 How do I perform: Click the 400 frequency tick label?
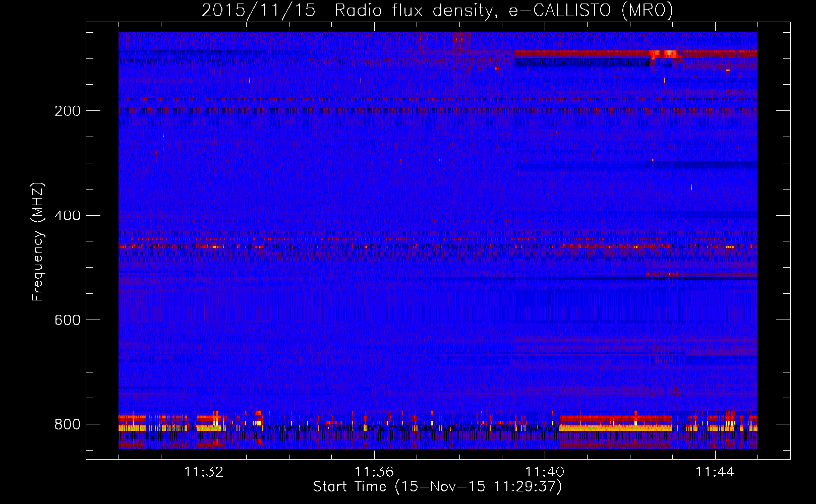coord(67,216)
